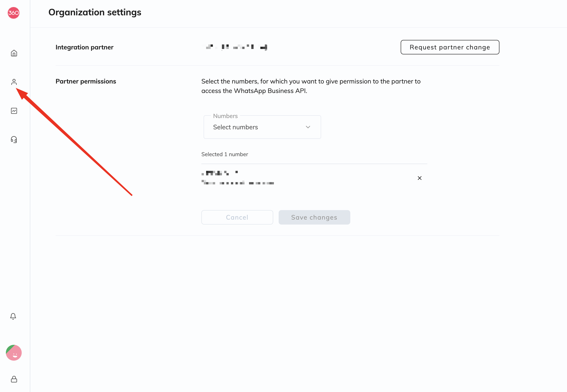
Task: Expand the Select numbers dropdown chevron
Action: click(x=308, y=127)
